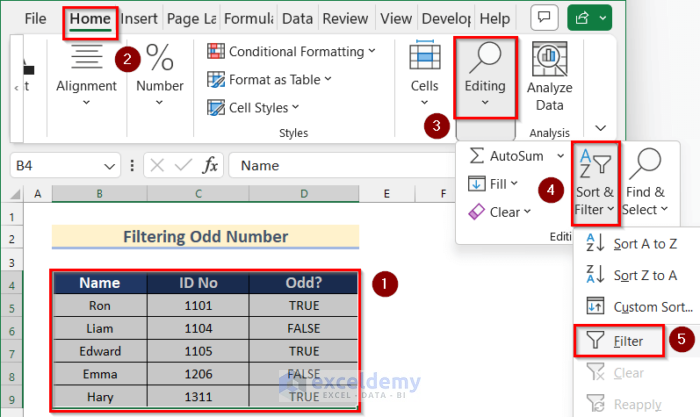This screenshot has height=417, width=700.
Task: Click the Filter funnel icon
Action: 595,340
